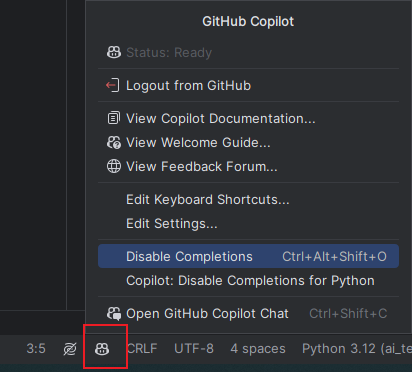
Task: Click the crossed-out eye icon in the status bar
Action: [70, 349]
